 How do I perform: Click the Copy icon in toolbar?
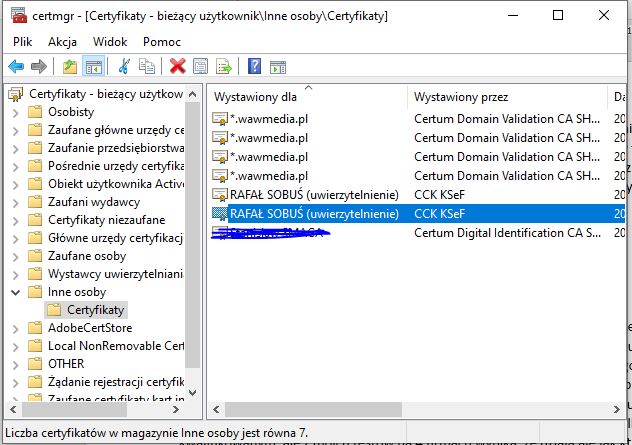pyautogui.click(x=148, y=66)
